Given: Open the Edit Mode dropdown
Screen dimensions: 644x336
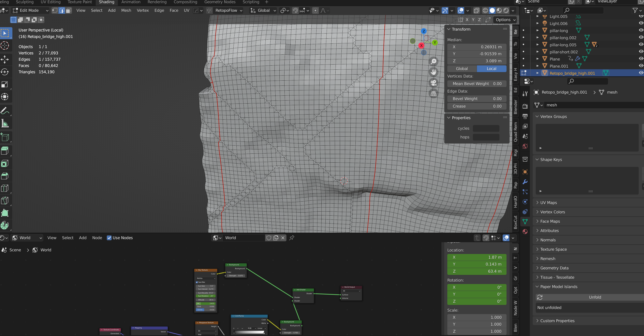Looking at the screenshot, I should (30, 10).
